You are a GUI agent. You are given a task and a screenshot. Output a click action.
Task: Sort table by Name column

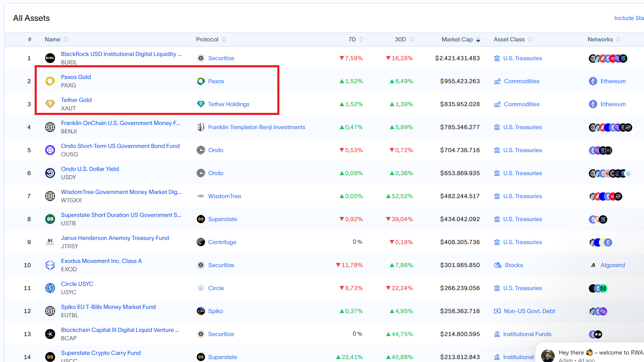tap(56, 39)
